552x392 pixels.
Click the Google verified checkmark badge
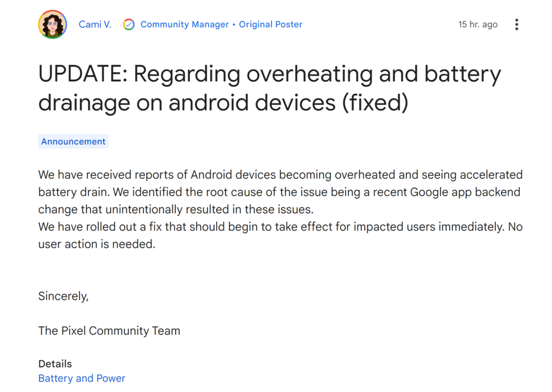coord(129,24)
